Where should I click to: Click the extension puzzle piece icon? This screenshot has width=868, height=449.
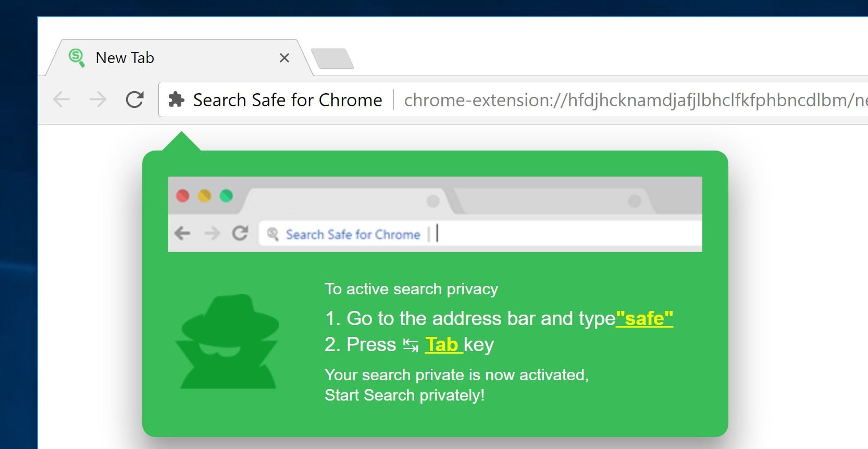177,99
